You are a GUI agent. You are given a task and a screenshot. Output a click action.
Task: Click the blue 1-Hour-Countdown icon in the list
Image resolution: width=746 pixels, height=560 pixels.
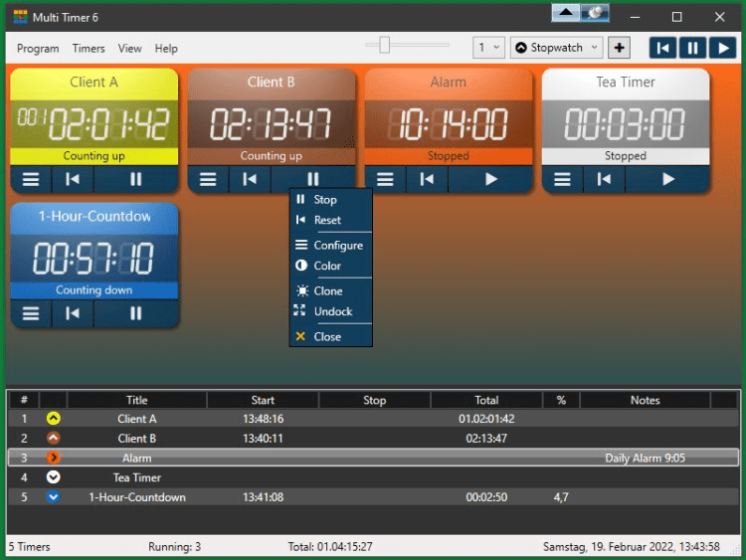[54, 496]
